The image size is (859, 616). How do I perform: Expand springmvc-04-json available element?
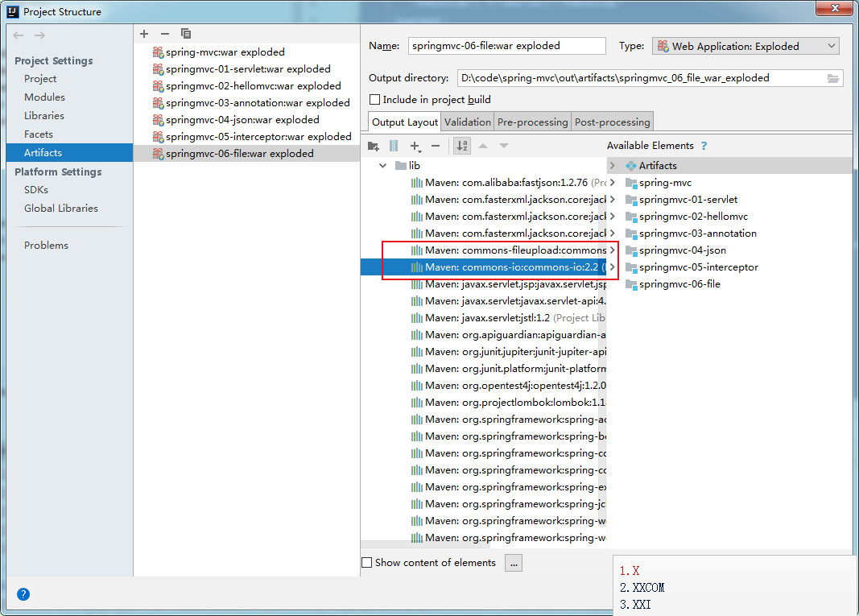click(613, 250)
